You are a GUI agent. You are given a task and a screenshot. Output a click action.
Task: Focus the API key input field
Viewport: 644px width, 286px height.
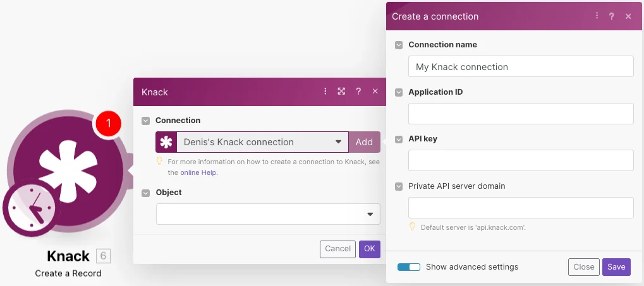pos(521,160)
